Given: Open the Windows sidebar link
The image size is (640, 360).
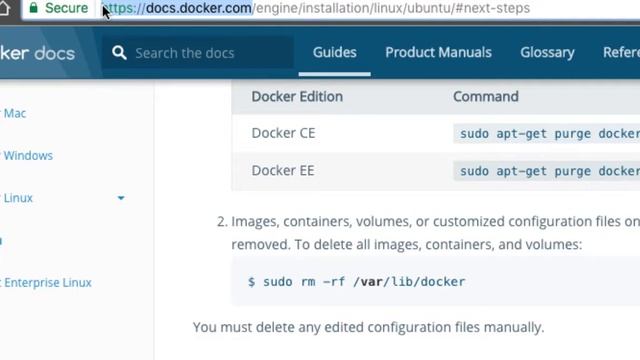Looking at the screenshot, I should click(28, 156).
